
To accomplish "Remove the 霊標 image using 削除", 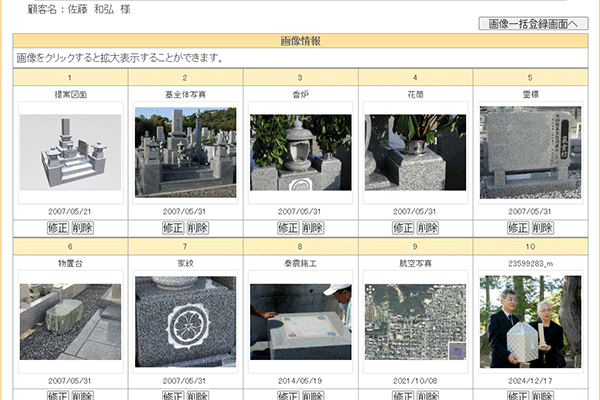I will pos(542,228).
